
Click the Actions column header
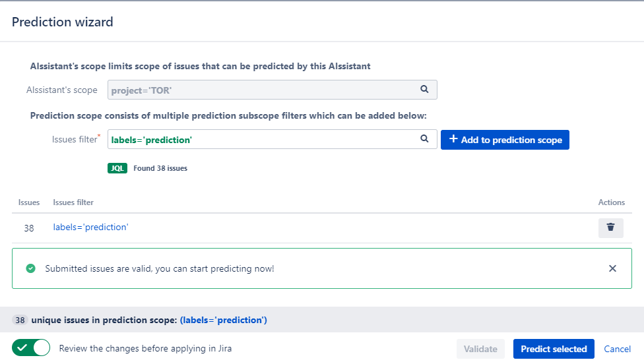[611, 202]
